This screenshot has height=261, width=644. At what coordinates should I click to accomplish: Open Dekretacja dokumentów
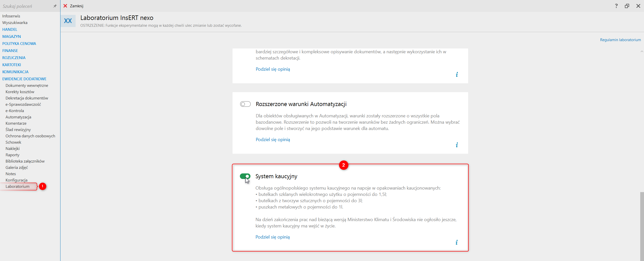(x=27, y=98)
